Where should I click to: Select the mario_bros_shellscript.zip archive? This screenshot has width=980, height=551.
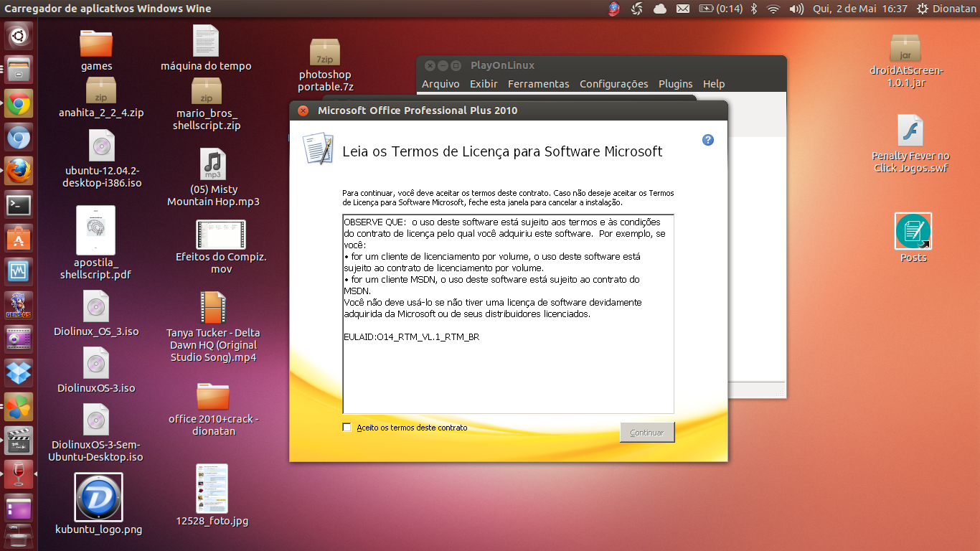click(207, 104)
